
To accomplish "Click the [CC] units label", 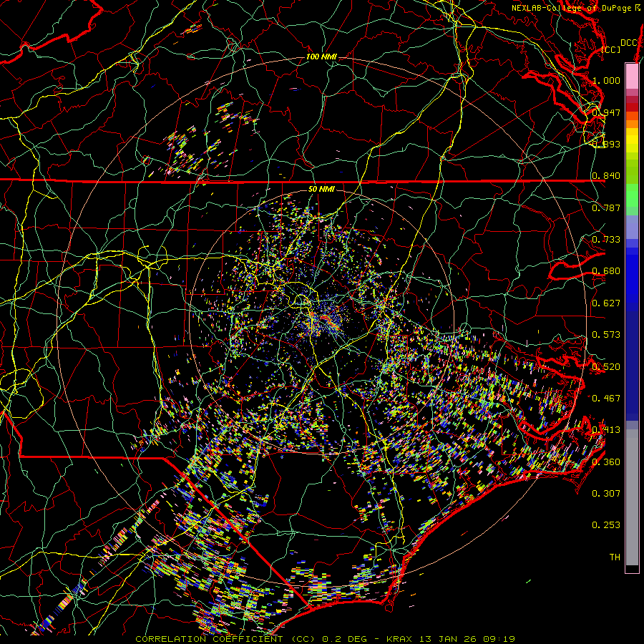I will click(x=611, y=49).
